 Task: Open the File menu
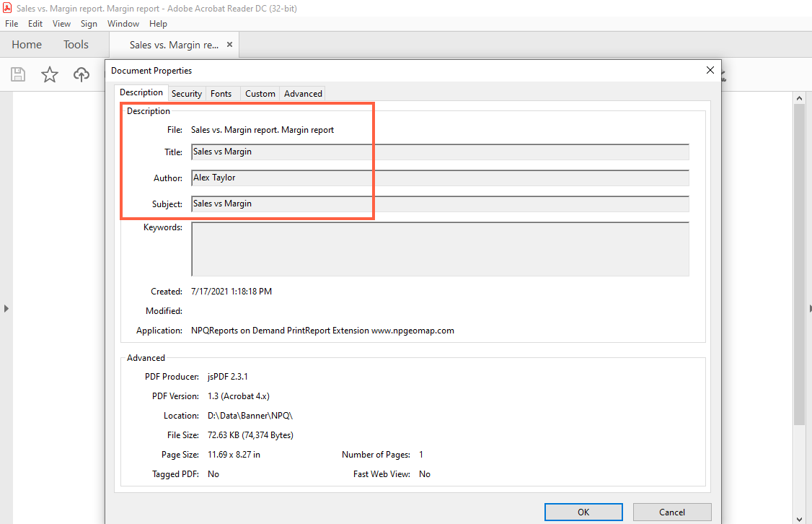coord(12,24)
